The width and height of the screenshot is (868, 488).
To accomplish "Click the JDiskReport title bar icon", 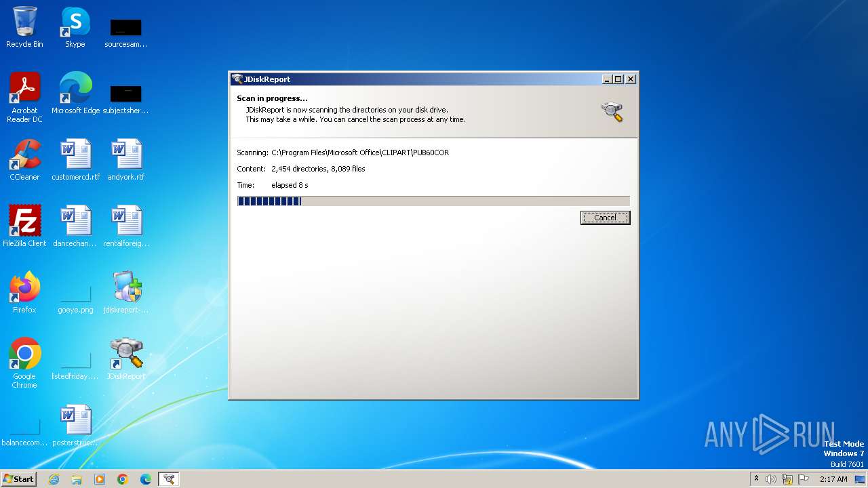I will [237, 79].
